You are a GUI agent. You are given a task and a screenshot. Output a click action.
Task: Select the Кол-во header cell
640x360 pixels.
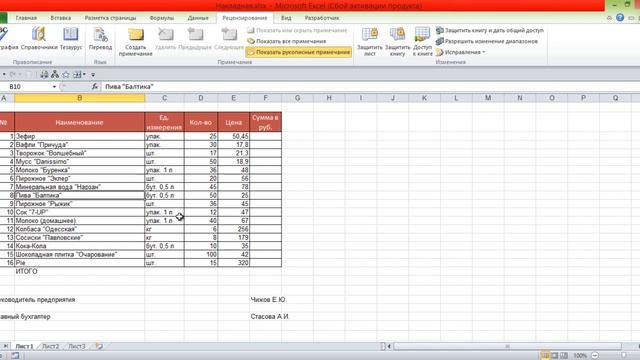[x=201, y=122]
